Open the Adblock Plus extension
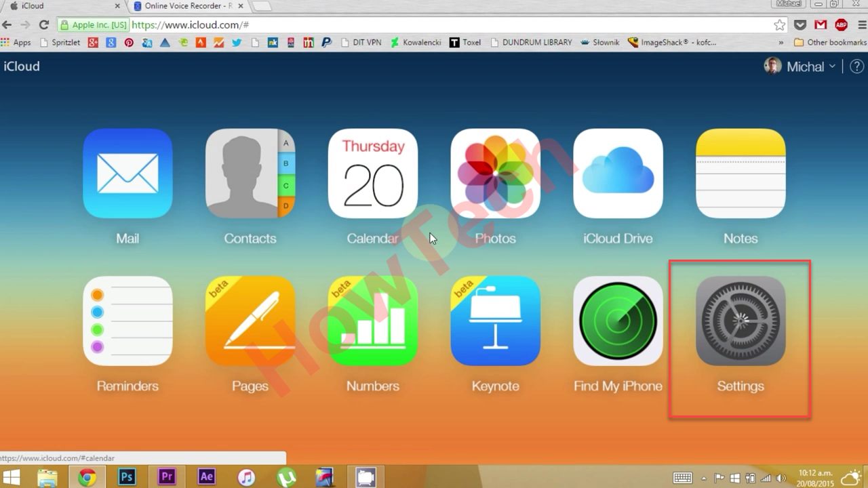Image resolution: width=868 pixels, height=488 pixels. 842,25
